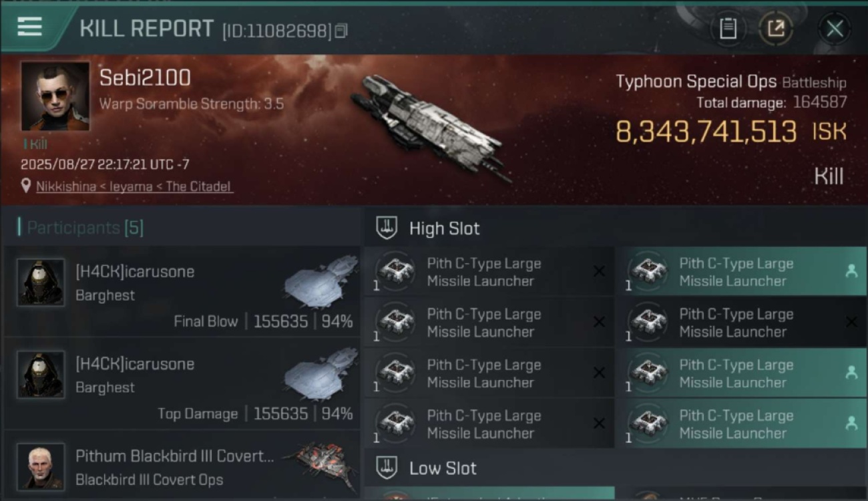This screenshot has height=501, width=868.
Task: Click the X mark on first left-column launcher
Action: [599, 271]
